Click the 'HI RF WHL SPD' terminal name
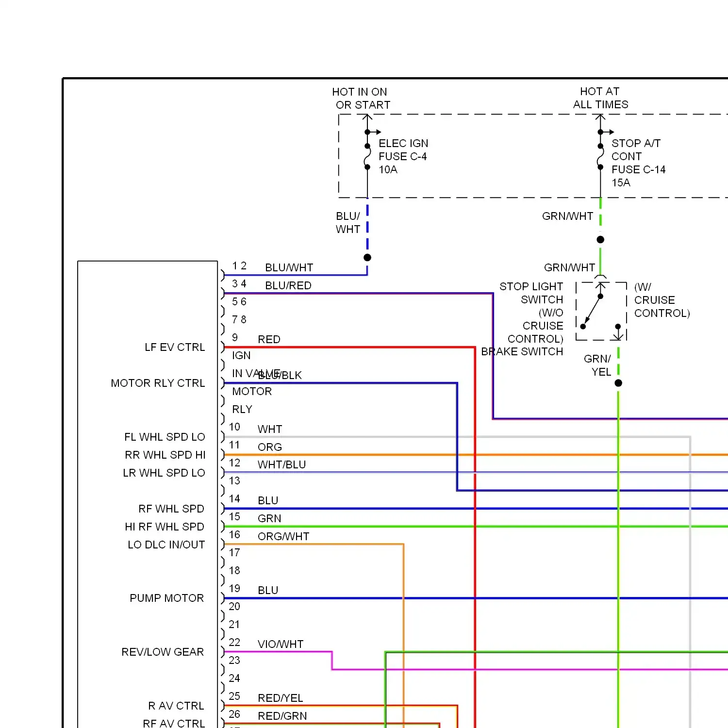This screenshot has height=728, width=728. click(x=165, y=527)
